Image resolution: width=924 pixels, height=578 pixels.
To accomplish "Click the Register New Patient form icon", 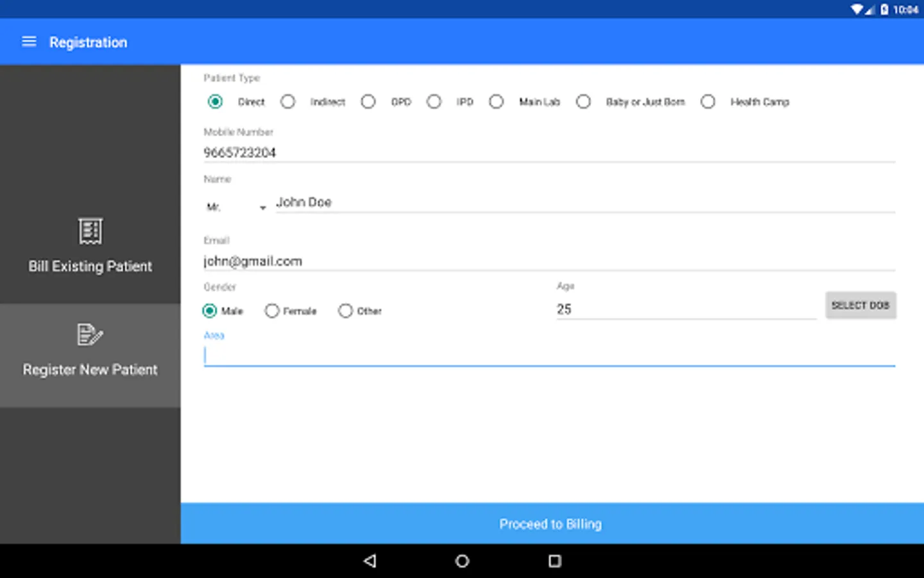I will click(x=90, y=335).
